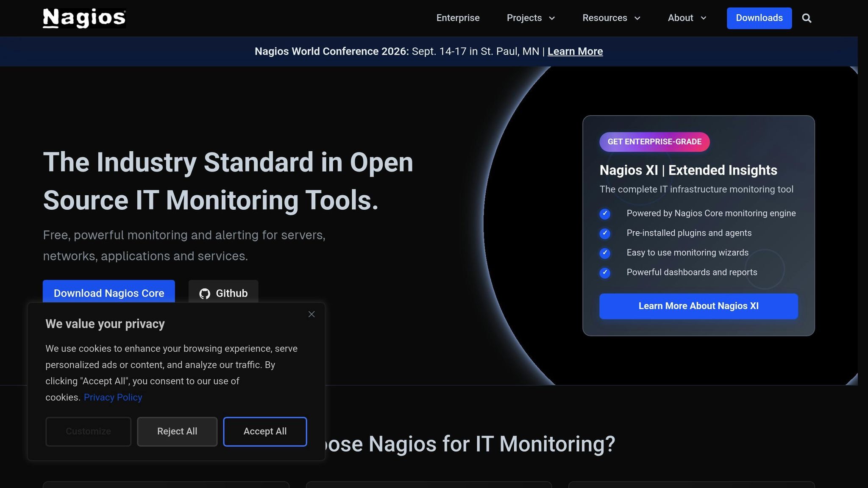868x488 pixels.
Task: Open the search magnifier icon
Action: click(x=807, y=18)
